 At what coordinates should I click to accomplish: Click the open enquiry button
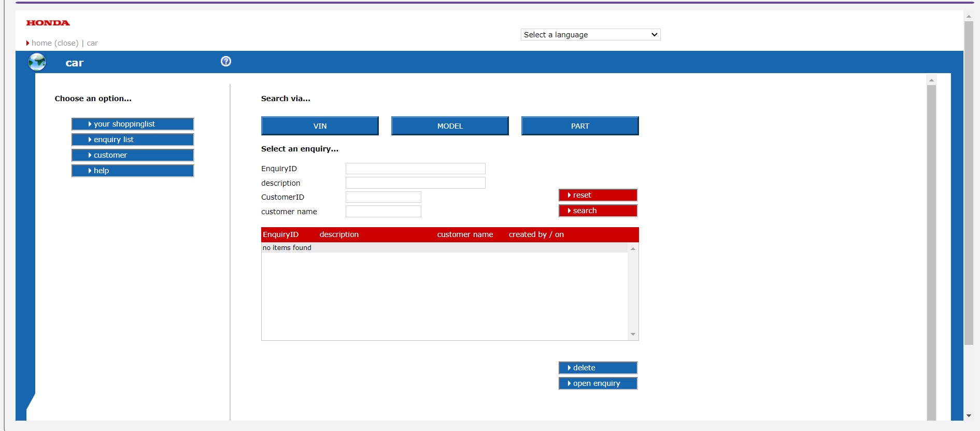click(598, 383)
